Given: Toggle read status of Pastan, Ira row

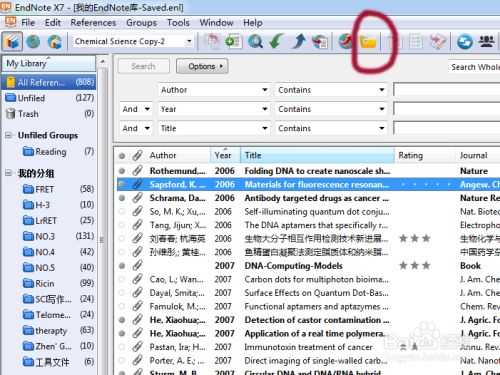Looking at the screenshot, I should click(x=122, y=347).
